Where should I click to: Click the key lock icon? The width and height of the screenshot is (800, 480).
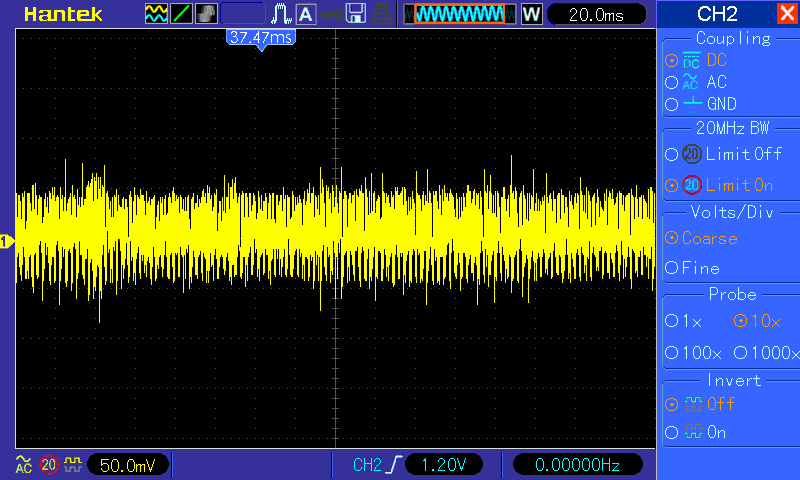331,14
